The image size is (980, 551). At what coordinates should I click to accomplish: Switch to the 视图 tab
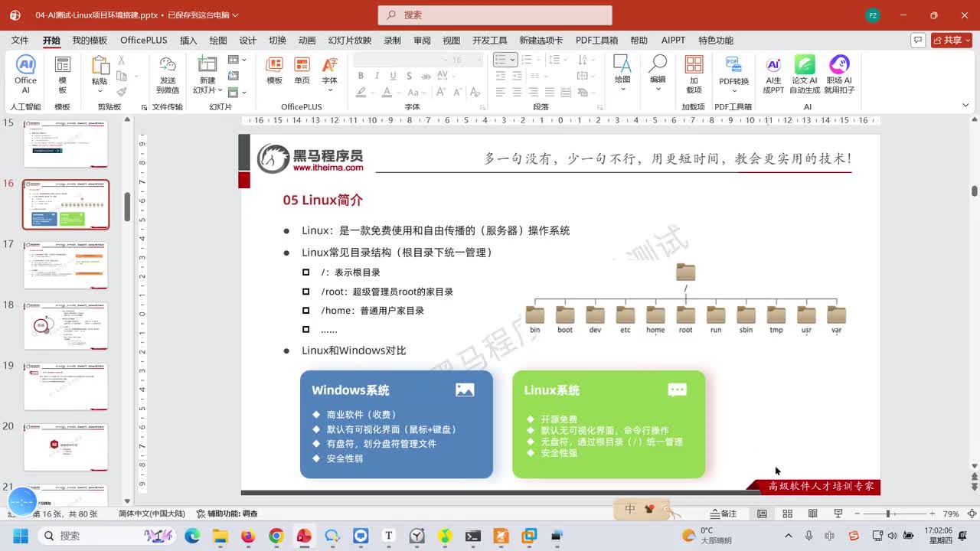click(452, 41)
